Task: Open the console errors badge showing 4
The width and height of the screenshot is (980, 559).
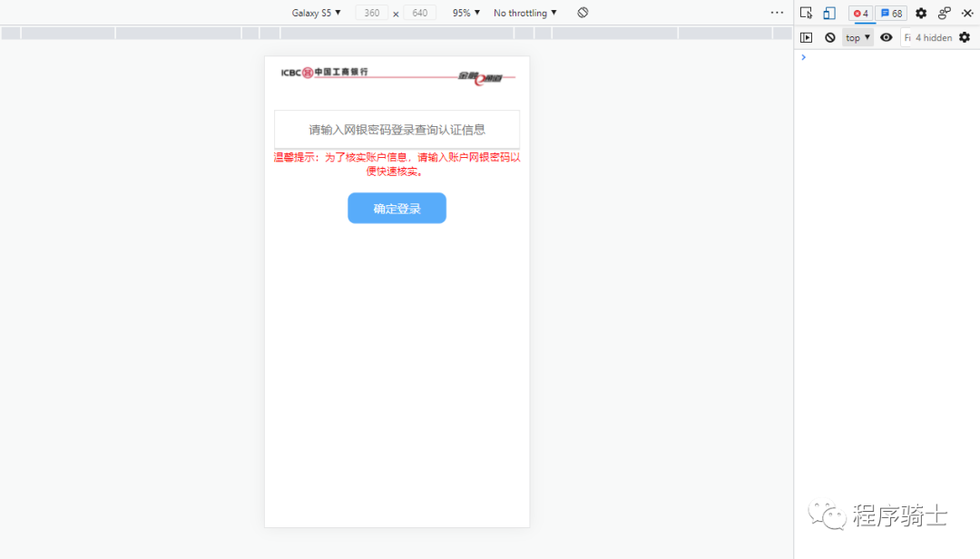Action: (859, 13)
